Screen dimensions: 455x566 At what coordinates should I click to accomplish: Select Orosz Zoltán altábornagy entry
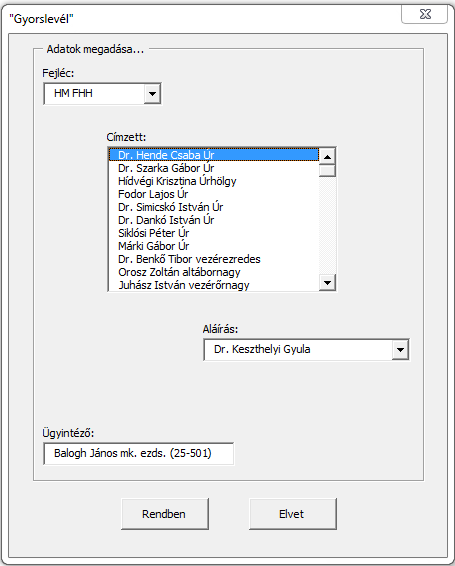214,272
